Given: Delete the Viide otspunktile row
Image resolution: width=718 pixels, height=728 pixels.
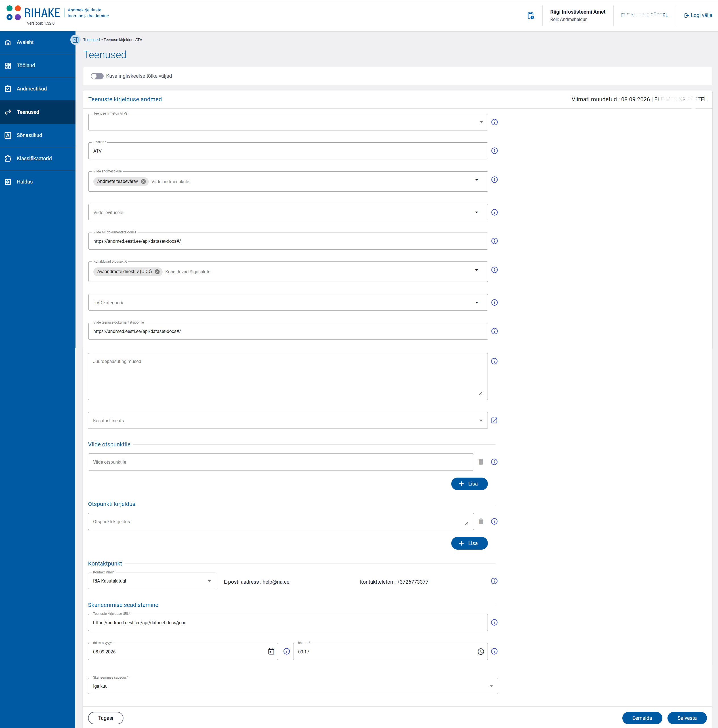Looking at the screenshot, I should click(481, 462).
